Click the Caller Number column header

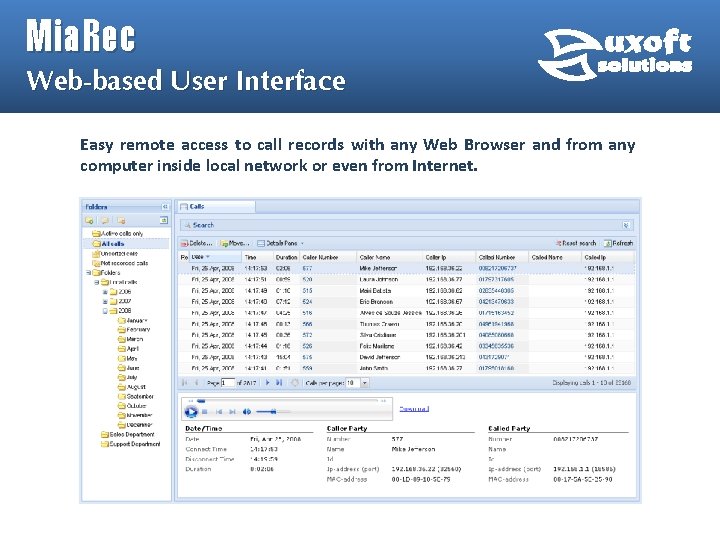328,257
